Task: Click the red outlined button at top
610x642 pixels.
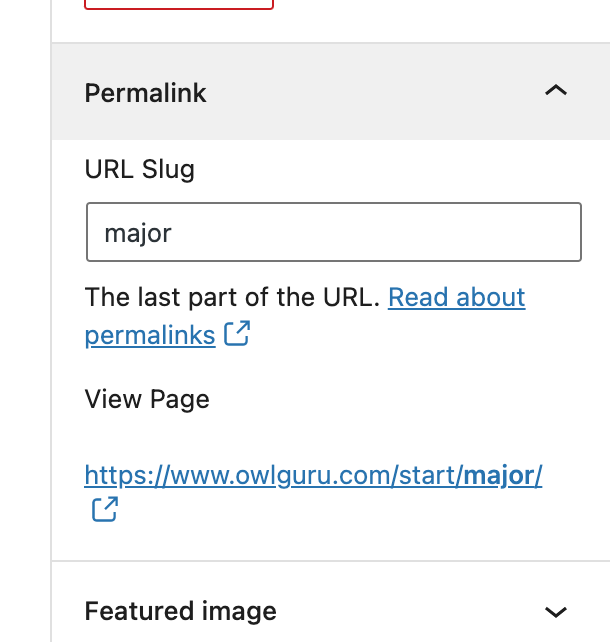Action: (x=179, y=5)
